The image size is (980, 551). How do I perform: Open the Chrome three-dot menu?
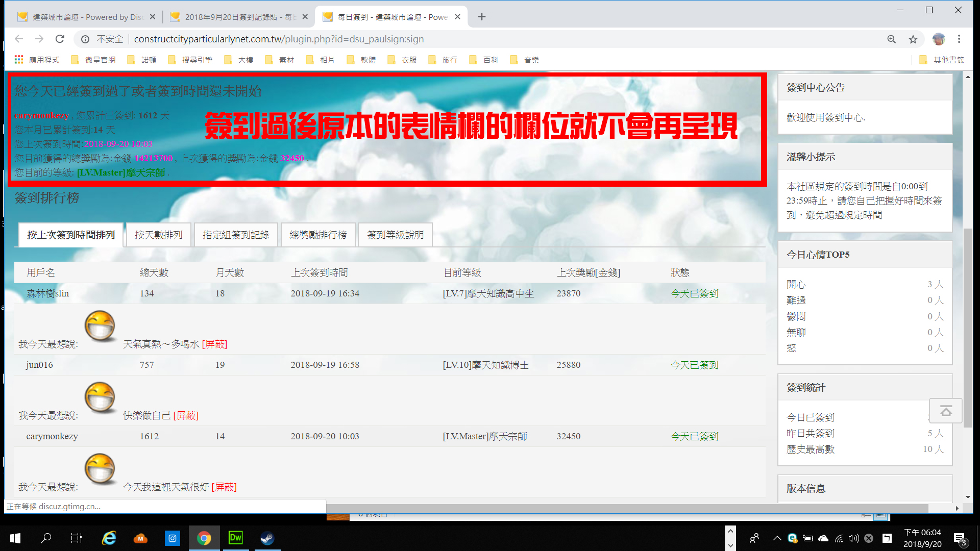click(959, 39)
